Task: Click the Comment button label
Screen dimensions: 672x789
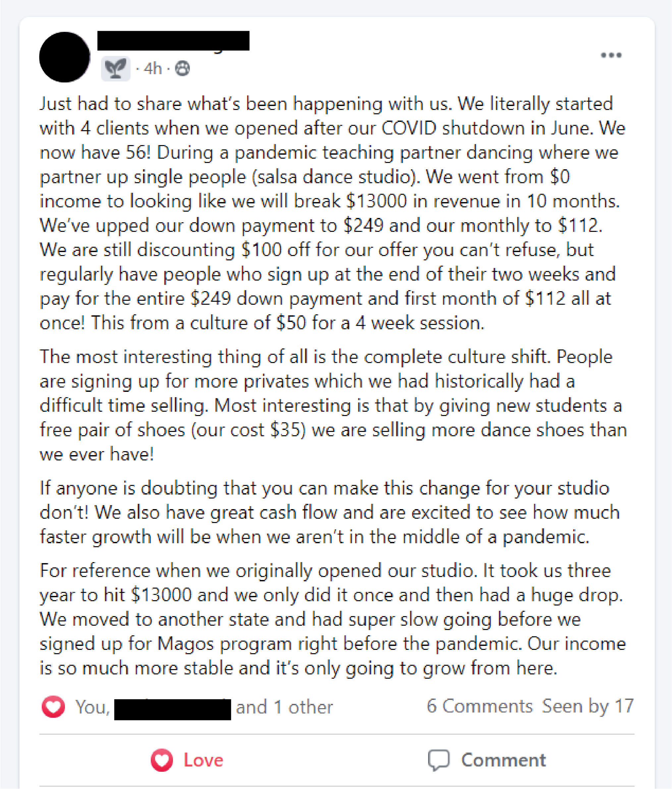Action: 503,760
